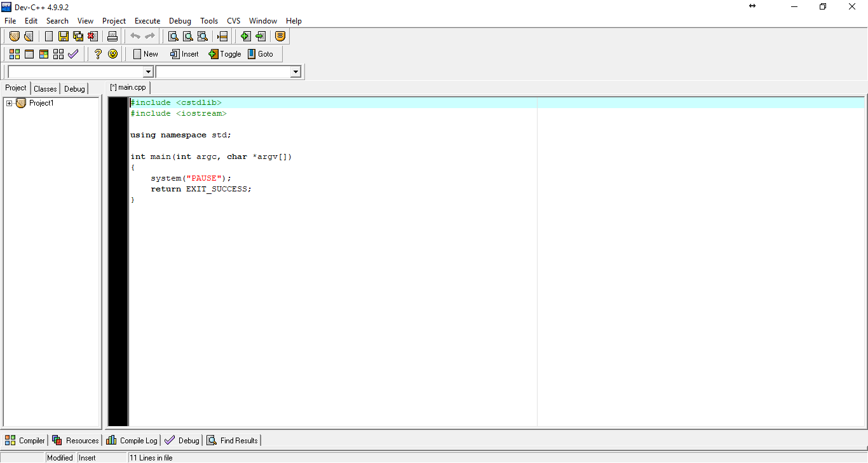Switch to the Classes tab
Image resolution: width=868 pixels, height=463 pixels.
coord(45,88)
